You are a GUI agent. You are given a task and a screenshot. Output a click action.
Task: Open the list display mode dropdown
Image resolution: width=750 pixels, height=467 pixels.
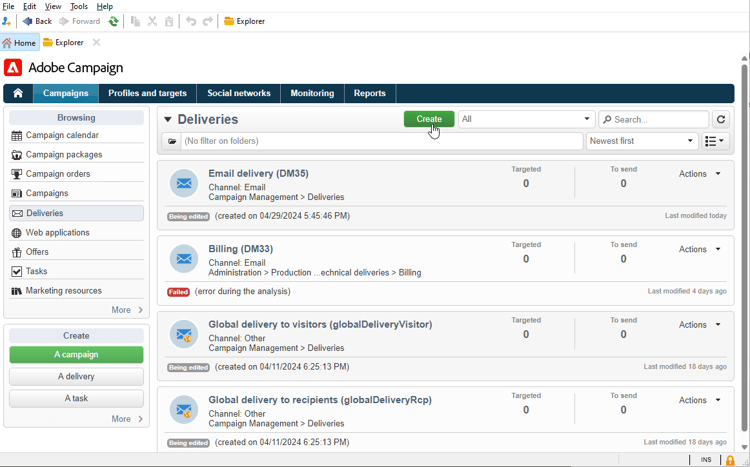(x=716, y=141)
